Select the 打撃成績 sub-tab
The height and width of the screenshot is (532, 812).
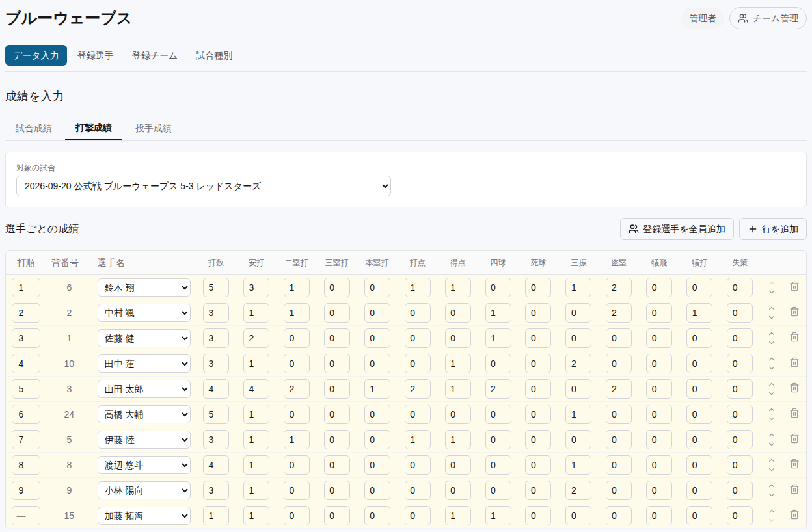click(x=94, y=128)
